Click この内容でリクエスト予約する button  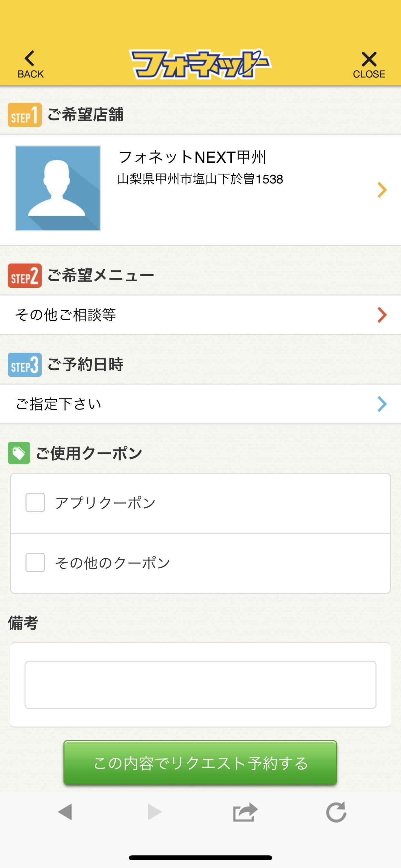200,763
